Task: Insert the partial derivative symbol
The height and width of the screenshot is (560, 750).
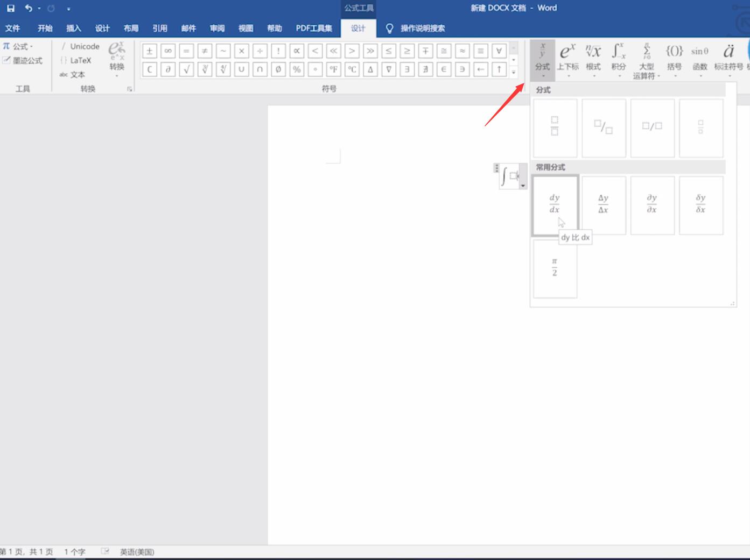Action: (x=168, y=69)
